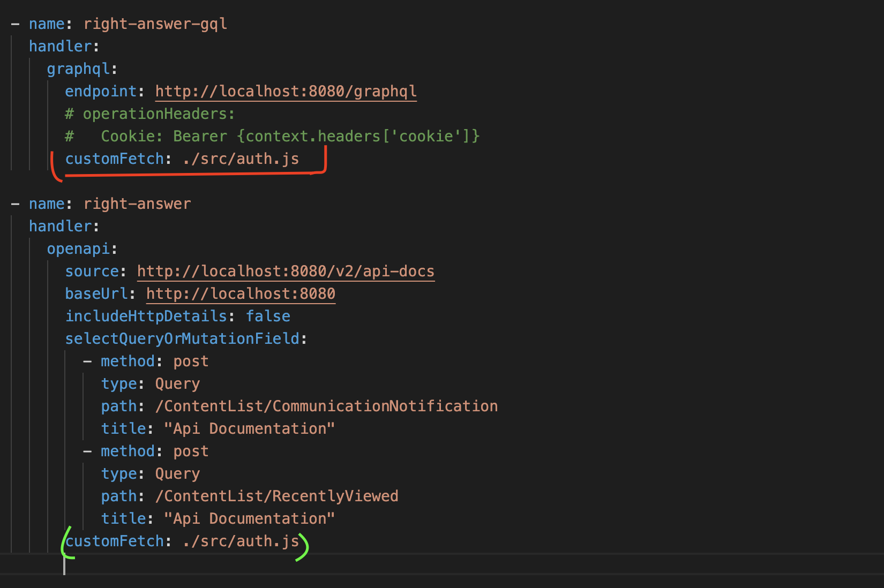Image resolution: width=884 pixels, height=588 pixels.
Task: Click the customFetch value ./src/auth.js in green parentheses
Action: [238, 541]
